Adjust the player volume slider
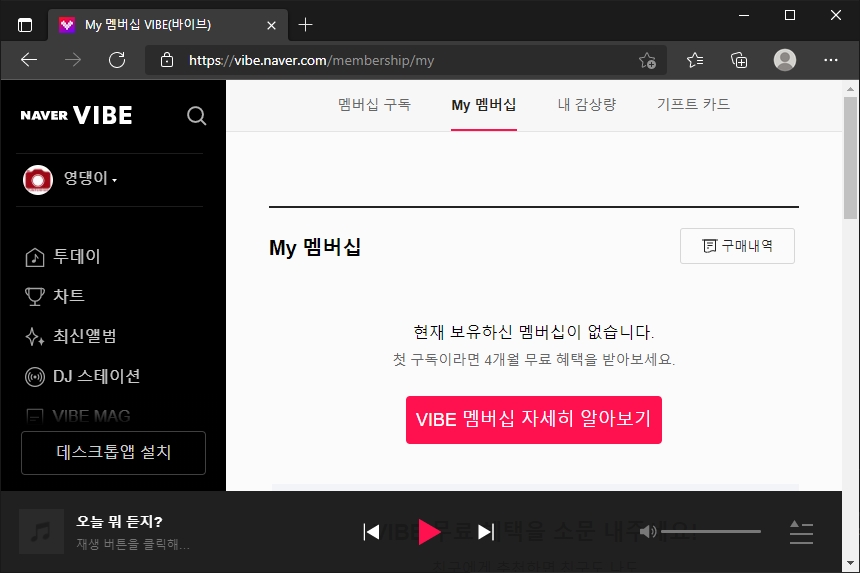 (711, 531)
